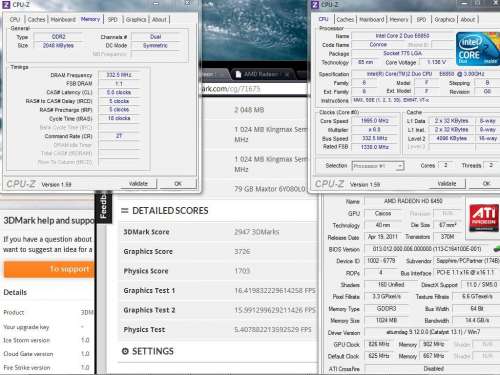Click the Ice Storm version row
Viewport: 500px width, 375px height.
coord(46,340)
